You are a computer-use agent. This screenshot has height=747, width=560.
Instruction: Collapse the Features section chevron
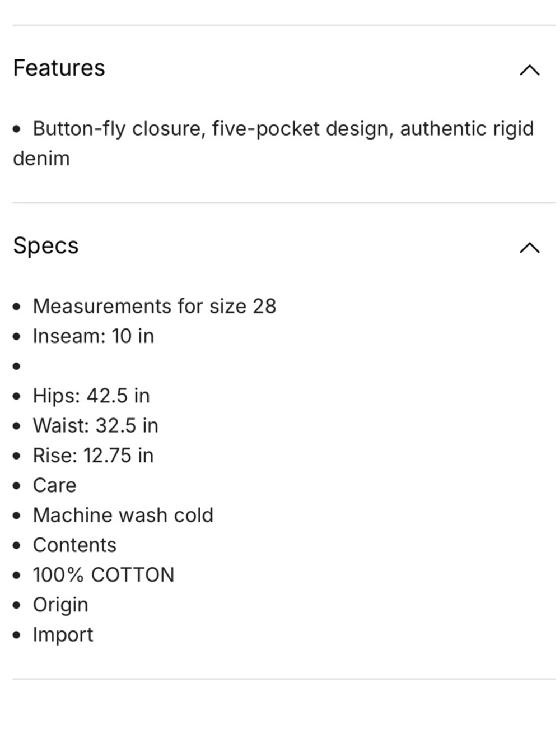click(529, 70)
